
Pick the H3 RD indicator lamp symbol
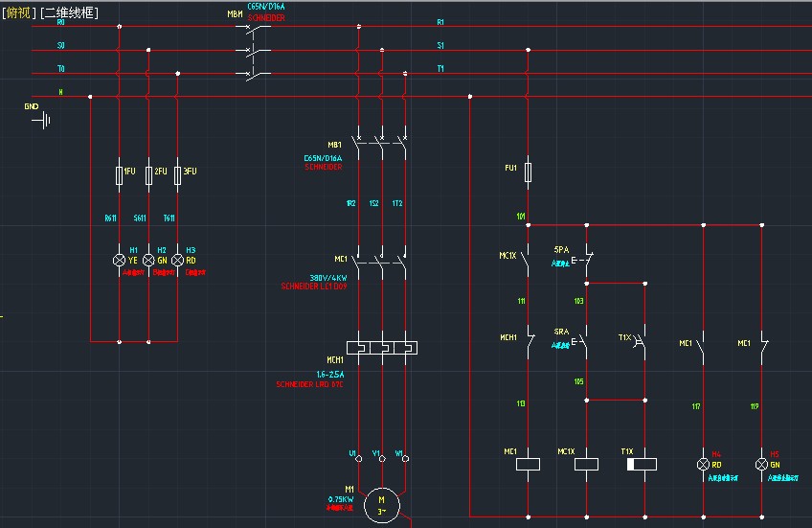[x=177, y=260]
